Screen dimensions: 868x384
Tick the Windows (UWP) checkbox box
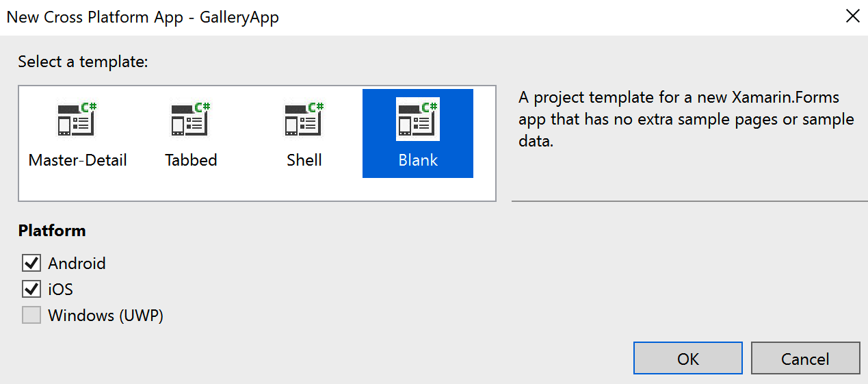click(31, 316)
